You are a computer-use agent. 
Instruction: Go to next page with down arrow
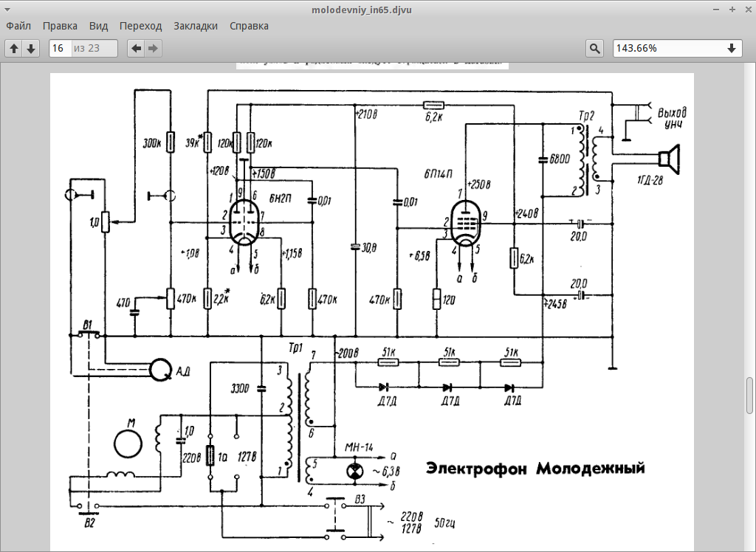31,48
